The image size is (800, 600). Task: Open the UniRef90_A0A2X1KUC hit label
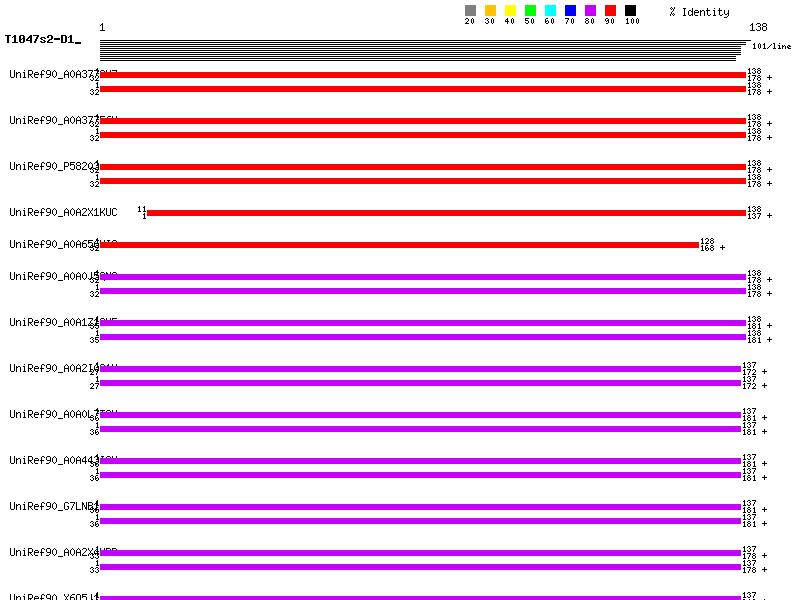click(x=63, y=212)
